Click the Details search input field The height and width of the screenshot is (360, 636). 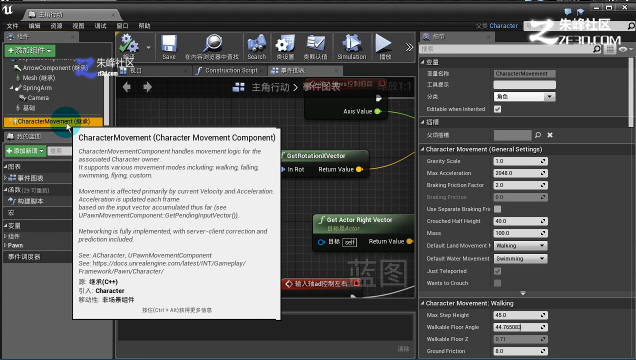[506, 49]
